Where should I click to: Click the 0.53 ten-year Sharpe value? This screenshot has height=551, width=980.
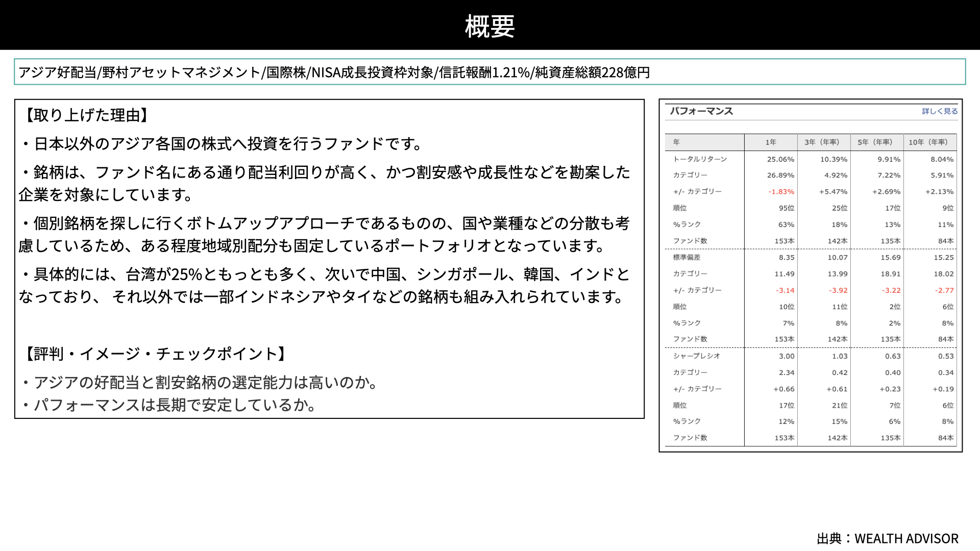coord(946,356)
